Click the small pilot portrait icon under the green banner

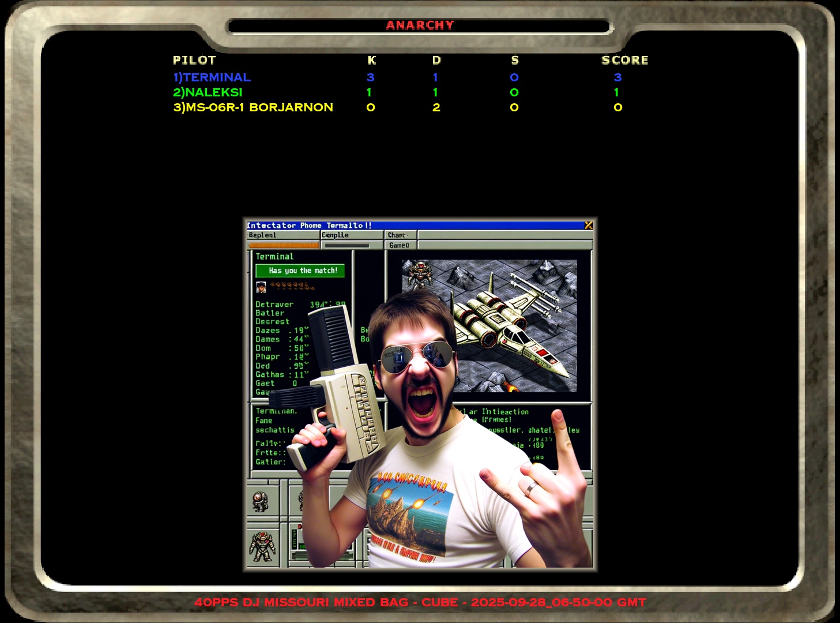tap(261, 287)
